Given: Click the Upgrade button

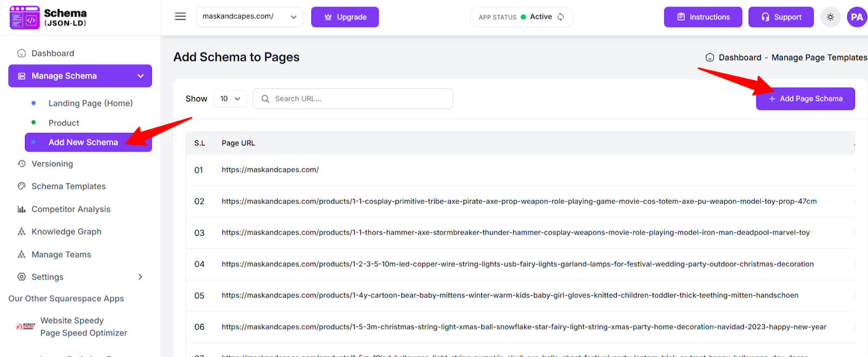Looking at the screenshot, I should [344, 17].
